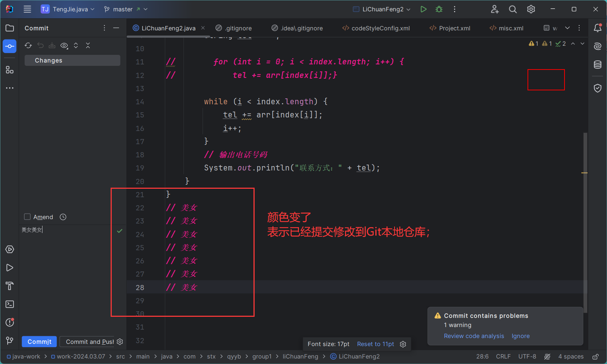Screen dimensions: 607x364
Task: Open the Build hammer tool window
Action: (x=10, y=286)
